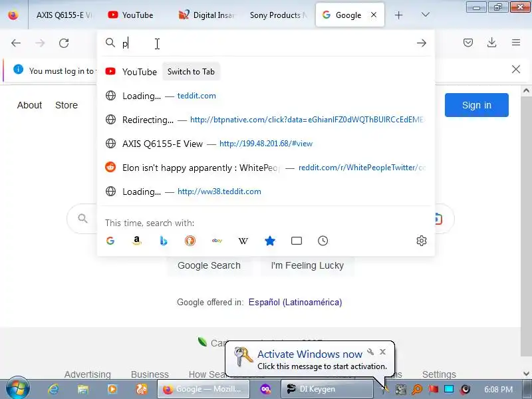Select the Elon isn't happy reddit suggestion

[x=265, y=168]
